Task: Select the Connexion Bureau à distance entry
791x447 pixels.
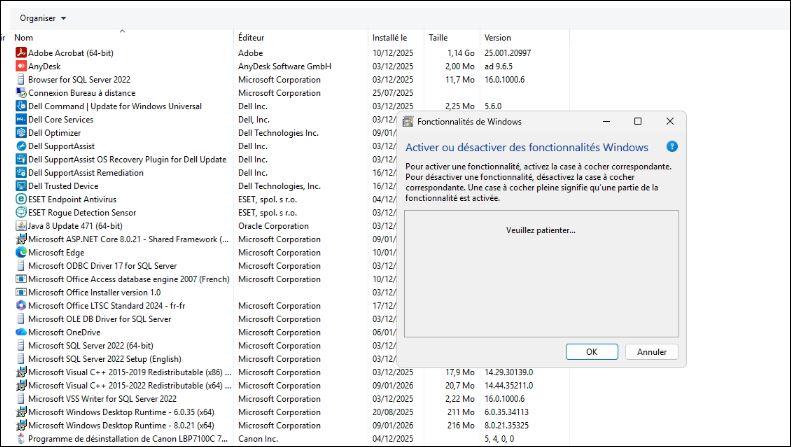Action: pyautogui.click(x=88, y=93)
